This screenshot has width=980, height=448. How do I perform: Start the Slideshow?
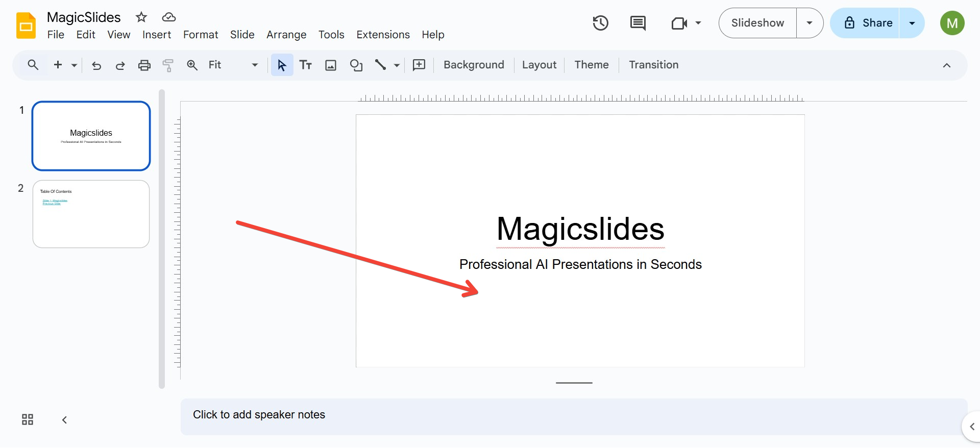(757, 23)
